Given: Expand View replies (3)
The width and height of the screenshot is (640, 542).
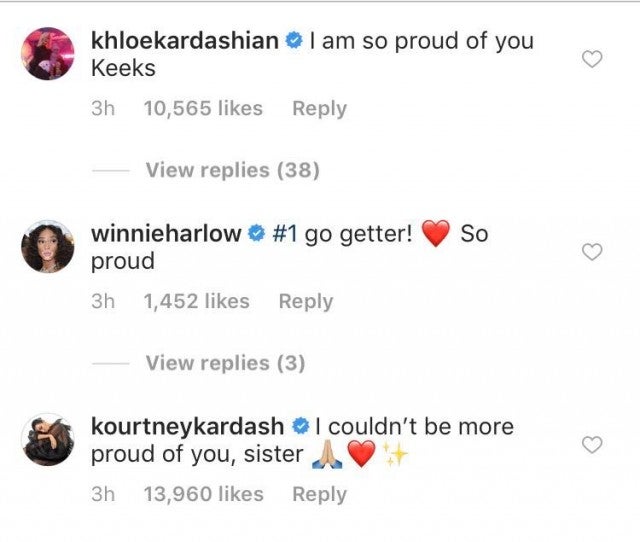Looking at the screenshot, I should (x=225, y=363).
